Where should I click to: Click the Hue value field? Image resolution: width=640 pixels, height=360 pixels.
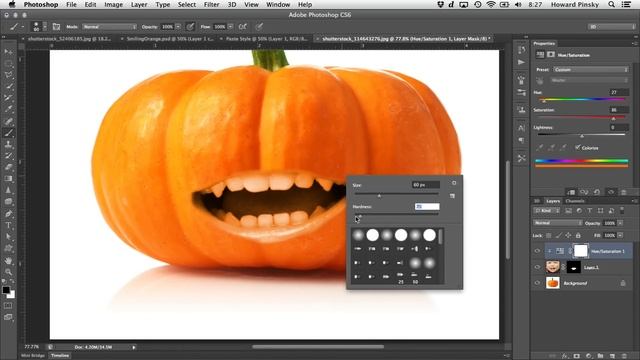coord(619,93)
